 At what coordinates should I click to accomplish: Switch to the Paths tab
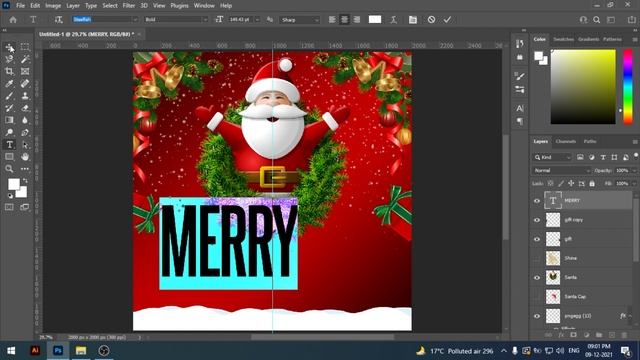(589, 141)
